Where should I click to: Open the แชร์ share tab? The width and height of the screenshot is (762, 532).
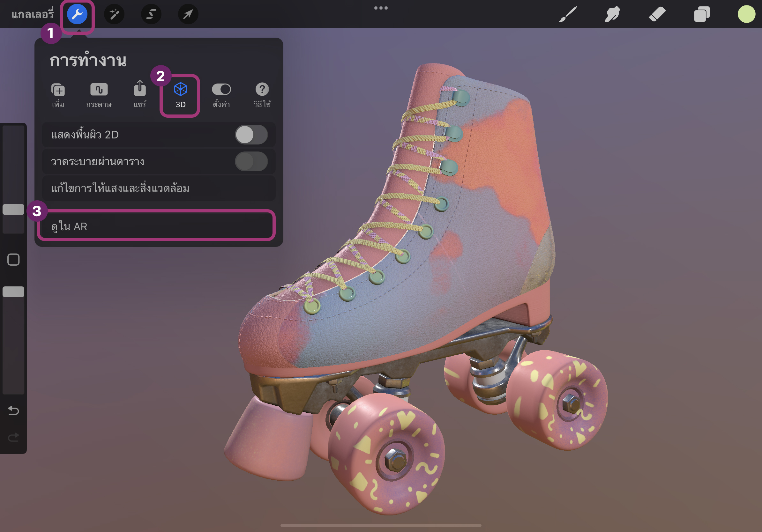(x=140, y=95)
